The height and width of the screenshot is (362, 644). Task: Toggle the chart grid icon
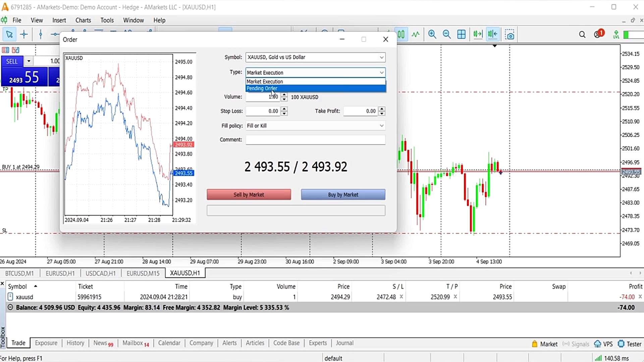(x=461, y=34)
